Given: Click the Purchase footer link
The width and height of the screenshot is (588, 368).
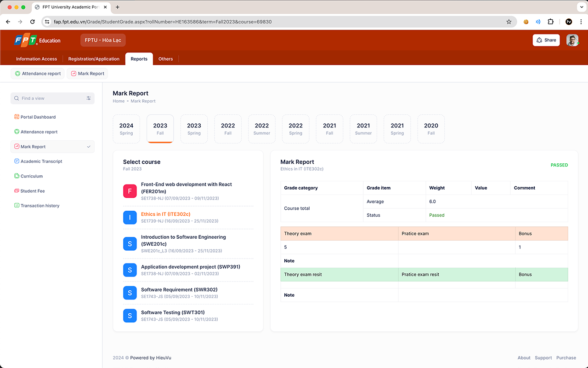Looking at the screenshot, I should coord(566,358).
